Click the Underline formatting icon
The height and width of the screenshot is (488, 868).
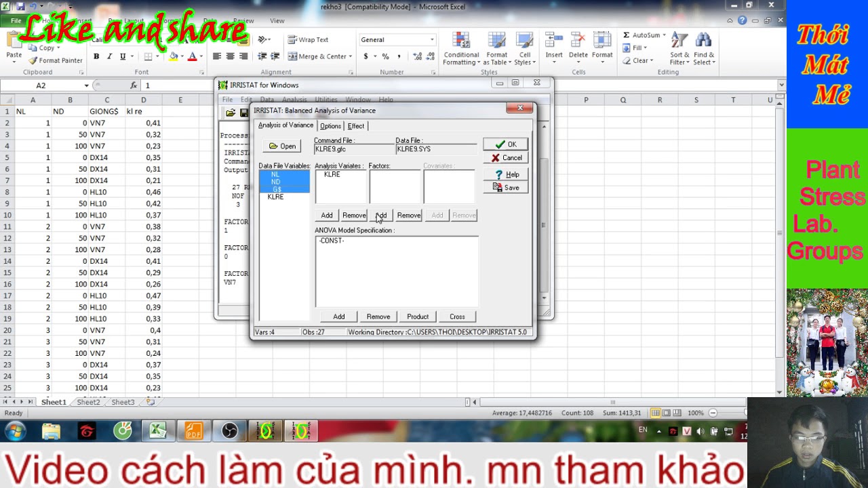coord(123,56)
